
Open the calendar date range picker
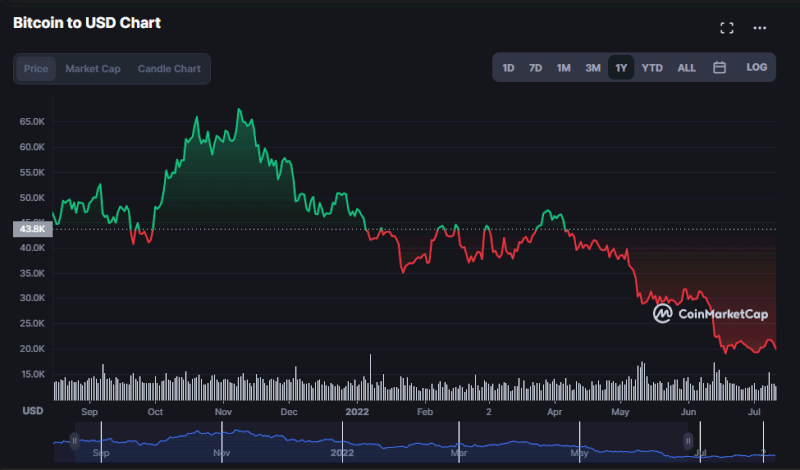pyautogui.click(x=719, y=68)
